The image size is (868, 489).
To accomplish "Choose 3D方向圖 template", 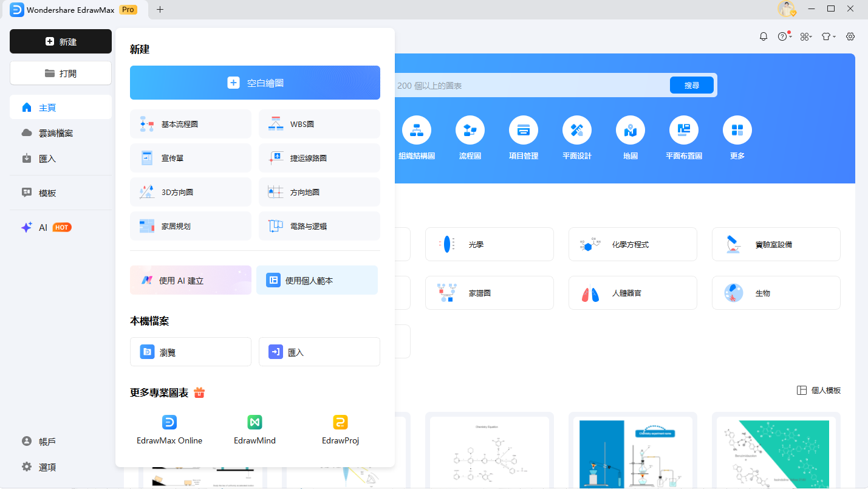I will click(x=191, y=192).
